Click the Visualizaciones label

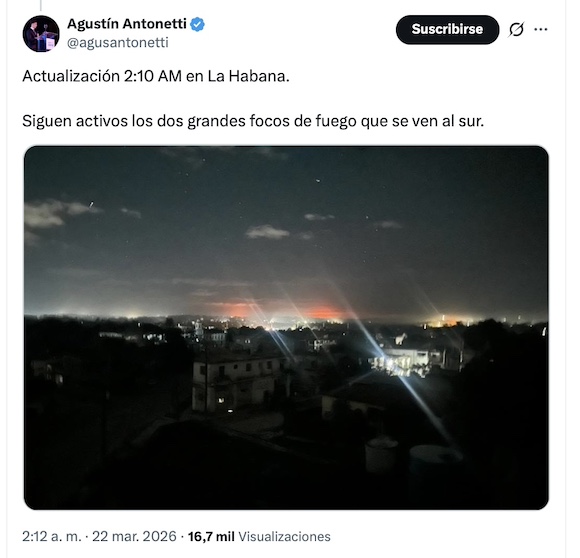[284, 537]
